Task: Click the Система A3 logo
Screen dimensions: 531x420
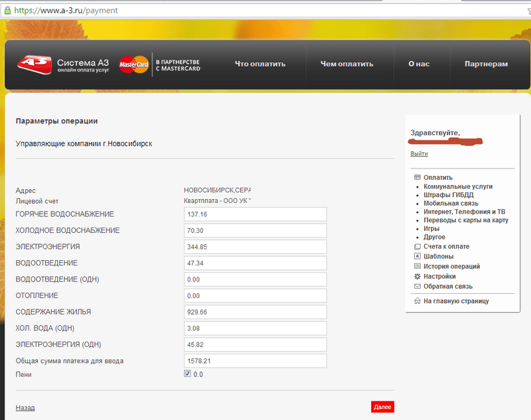Action: click(62, 64)
